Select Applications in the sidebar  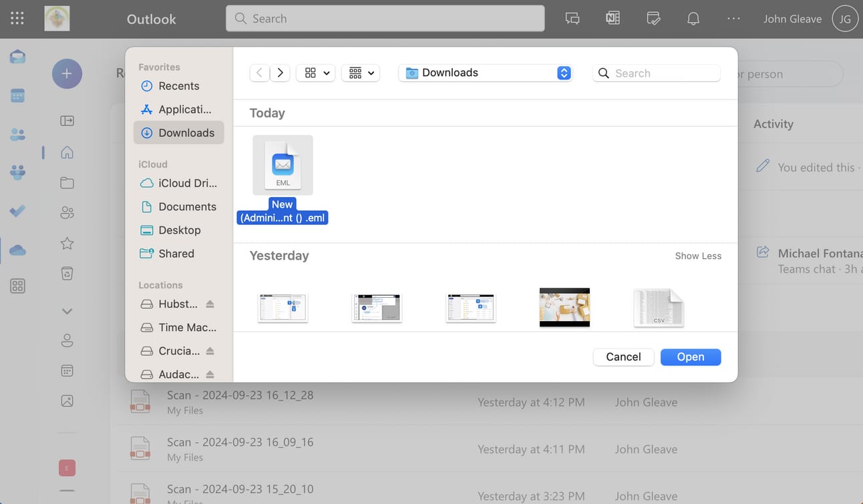coord(178,109)
